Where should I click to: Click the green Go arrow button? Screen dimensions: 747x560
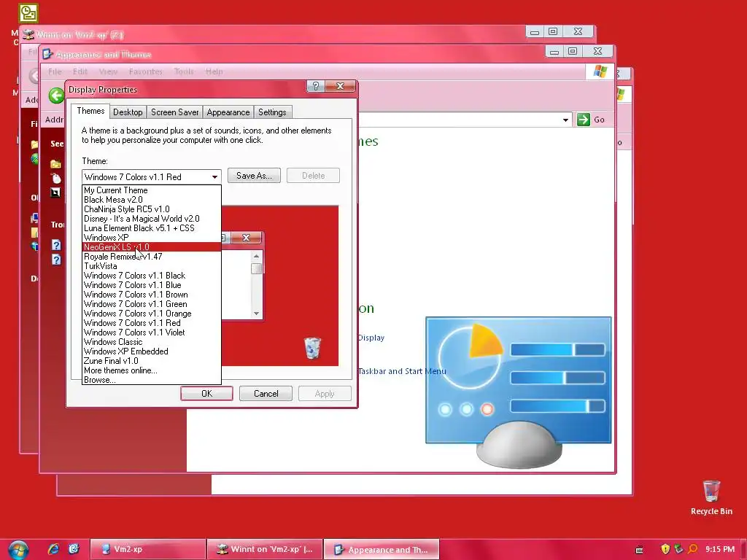coord(583,120)
